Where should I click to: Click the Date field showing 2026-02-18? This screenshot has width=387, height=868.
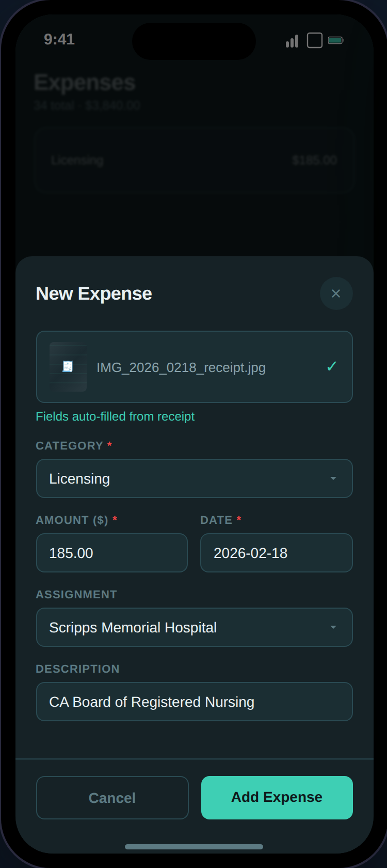click(276, 553)
